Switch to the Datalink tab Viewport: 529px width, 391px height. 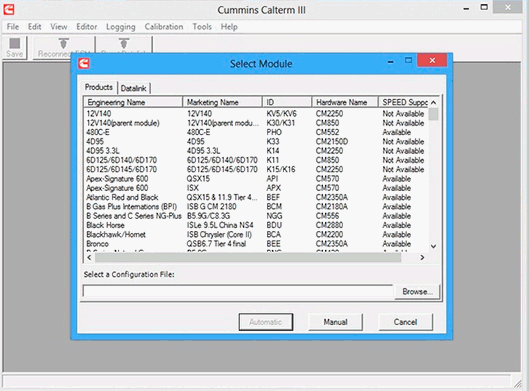point(134,88)
